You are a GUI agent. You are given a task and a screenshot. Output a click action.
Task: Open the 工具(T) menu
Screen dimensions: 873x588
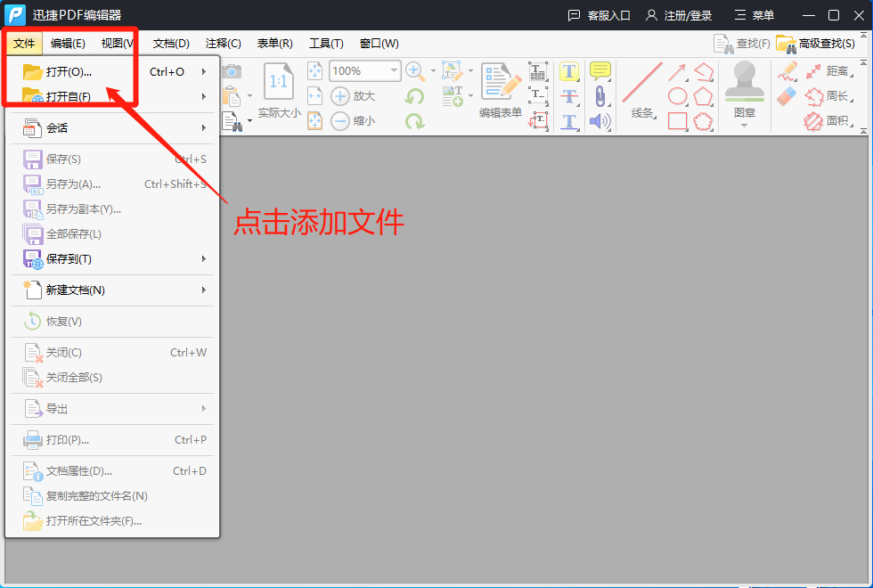326,44
